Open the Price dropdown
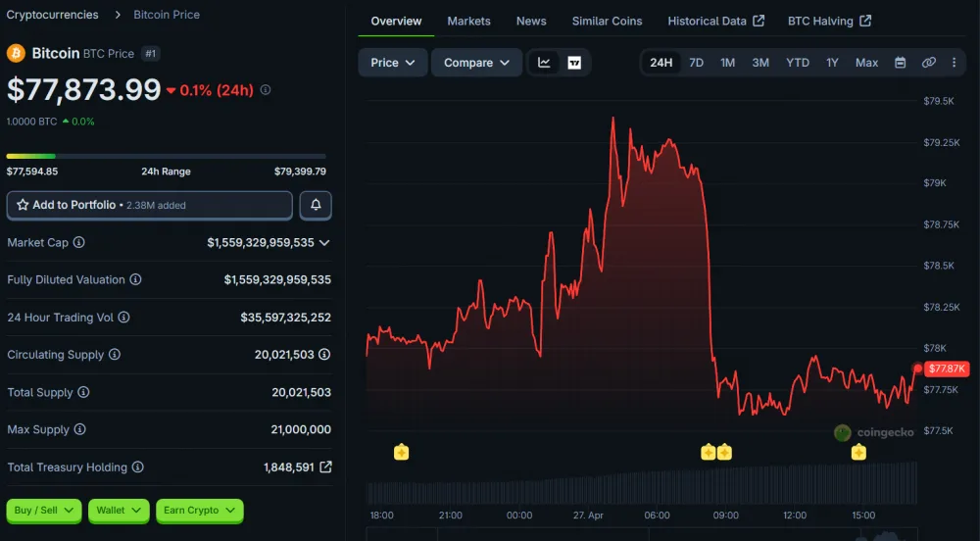 coord(393,63)
